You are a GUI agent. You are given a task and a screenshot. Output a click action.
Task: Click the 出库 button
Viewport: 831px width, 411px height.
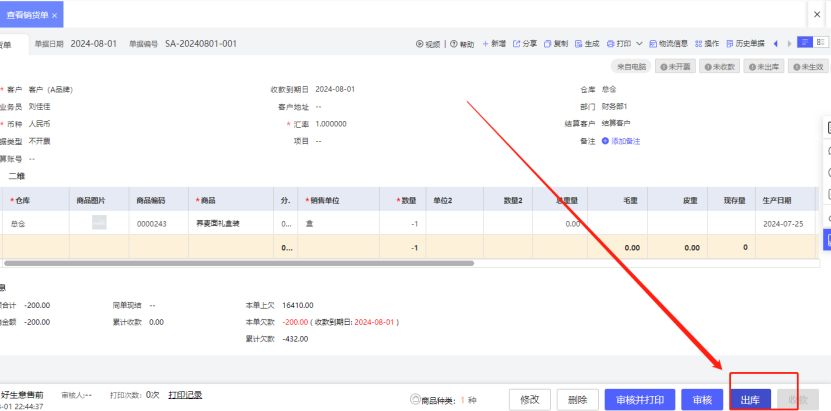click(x=749, y=399)
